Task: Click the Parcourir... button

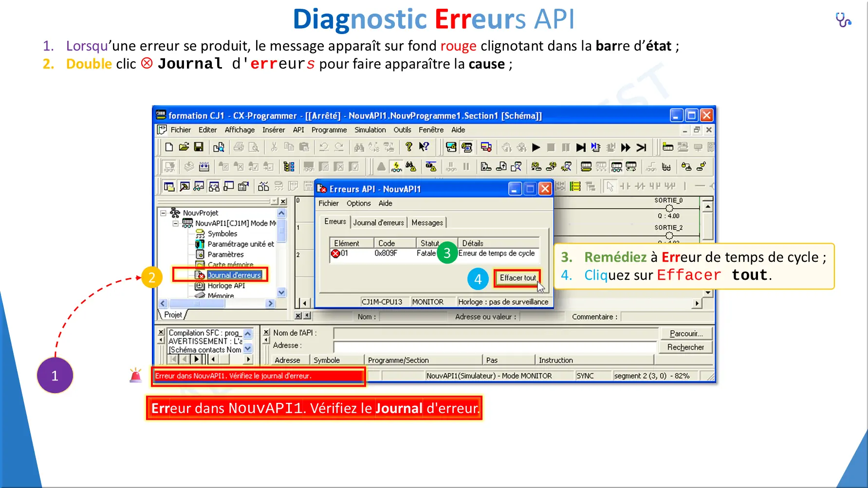Action: click(686, 333)
